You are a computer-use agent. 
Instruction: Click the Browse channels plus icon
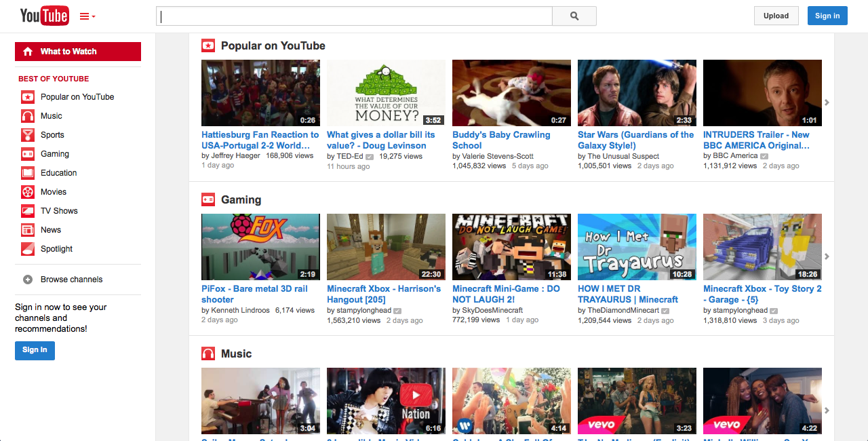pyautogui.click(x=28, y=280)
